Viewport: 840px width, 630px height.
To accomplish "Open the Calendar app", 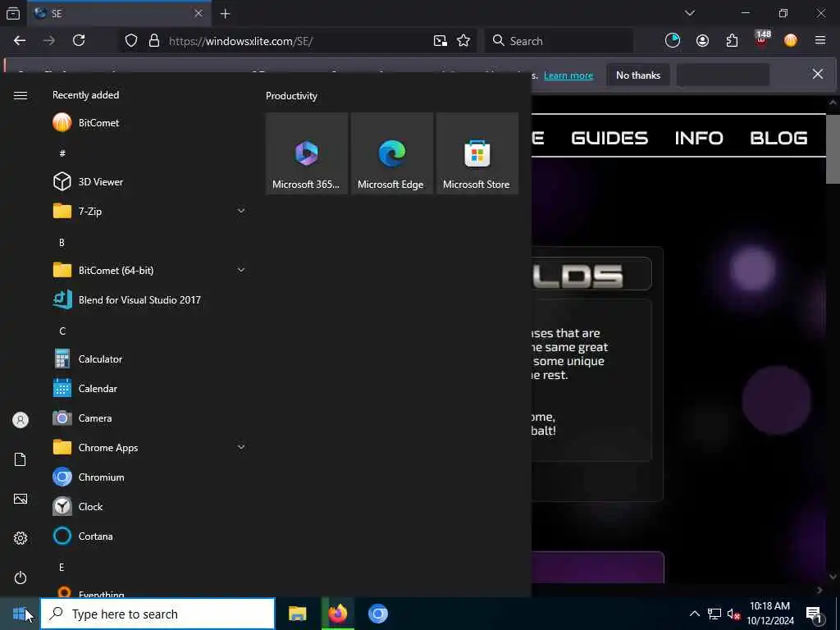I will tap(149, 388).
